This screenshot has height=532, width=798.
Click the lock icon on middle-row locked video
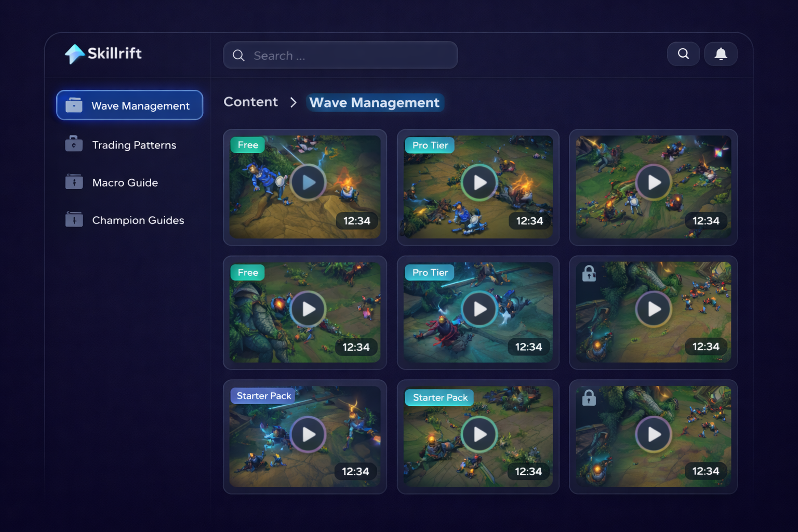point(589,273)
